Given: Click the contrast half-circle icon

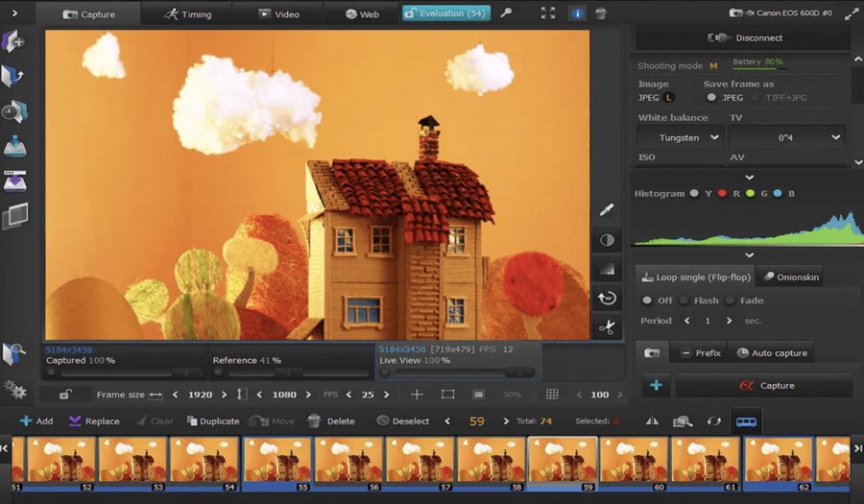Looking at the screenshot, I should click(x=607, y=240).
